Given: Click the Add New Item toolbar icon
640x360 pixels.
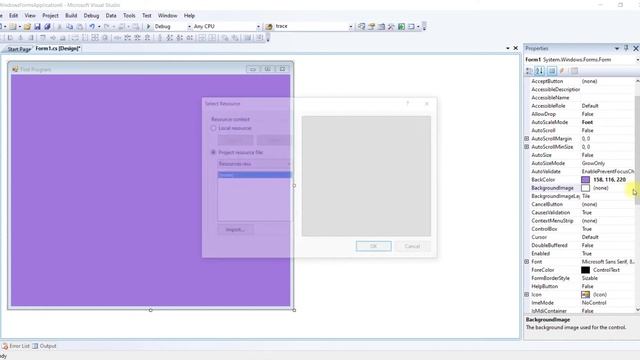Looking at the screenshot, I should tap(13, 27).
